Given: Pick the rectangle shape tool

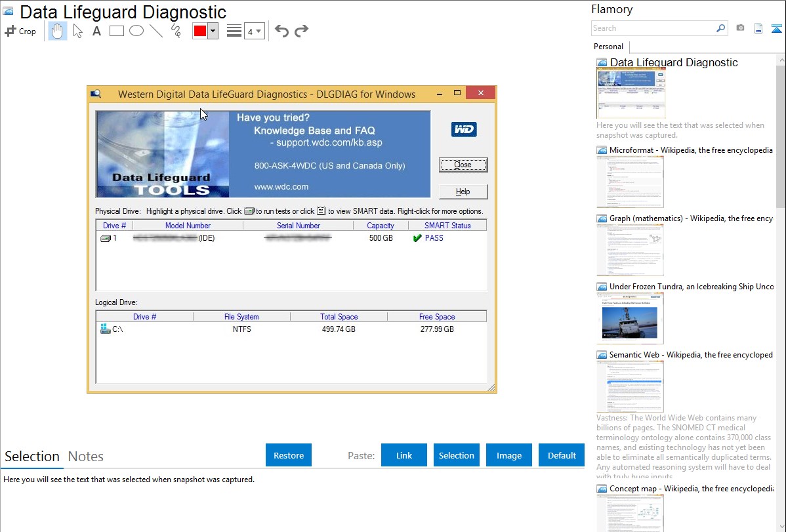Looking at the screenshot, I should pos(117,31).
